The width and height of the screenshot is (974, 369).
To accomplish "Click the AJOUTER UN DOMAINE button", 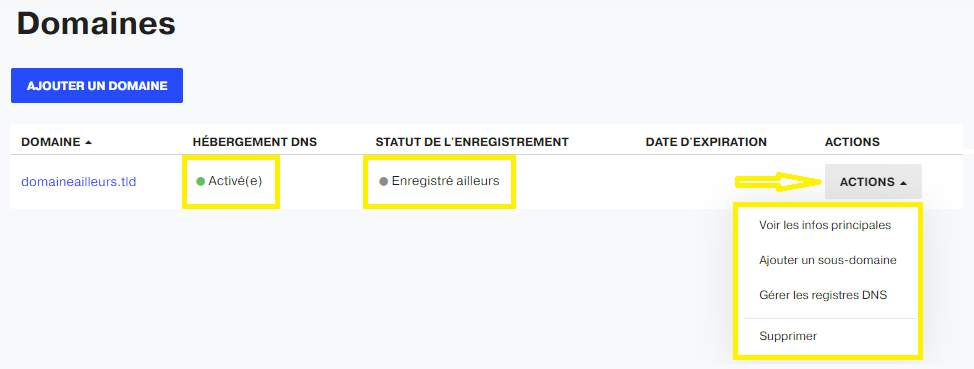I will click(x=97, y=86).
